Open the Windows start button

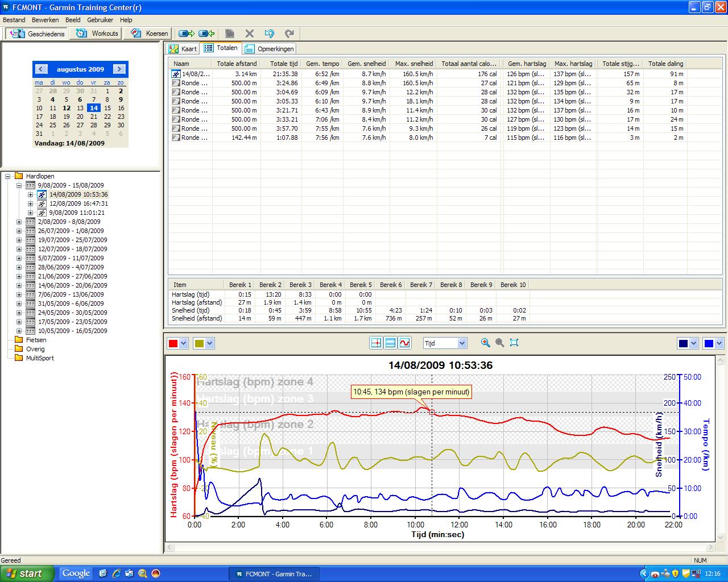[27, 573]
